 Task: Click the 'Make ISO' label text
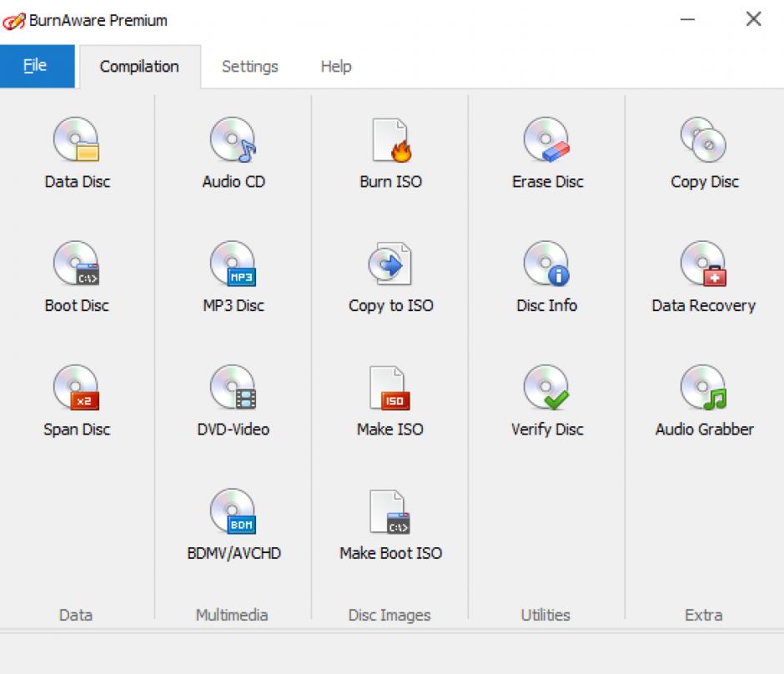click(x=390, y=430)
